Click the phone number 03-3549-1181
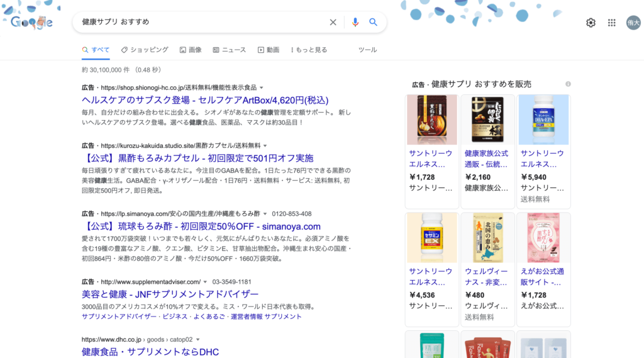The height and width of the screenshot is (358, 644). click(x=231, y=282)
